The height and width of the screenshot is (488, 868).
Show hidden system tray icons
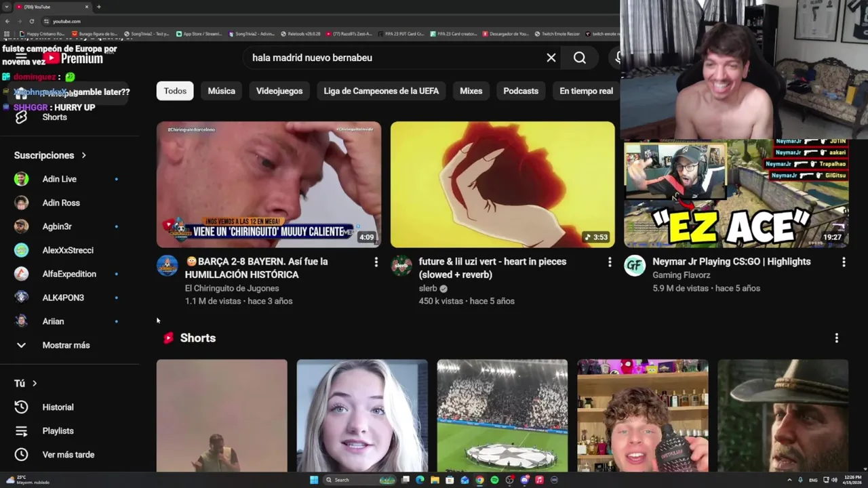tap(789, 480)
